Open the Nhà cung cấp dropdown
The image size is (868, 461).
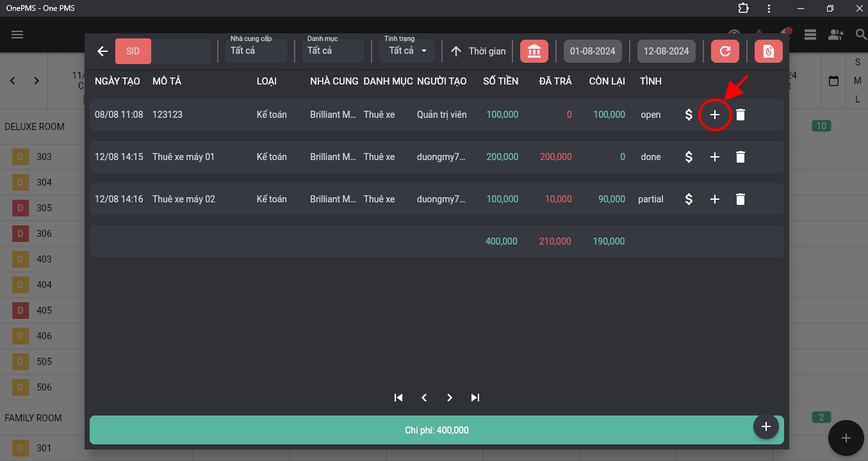[x=256, y=51]
